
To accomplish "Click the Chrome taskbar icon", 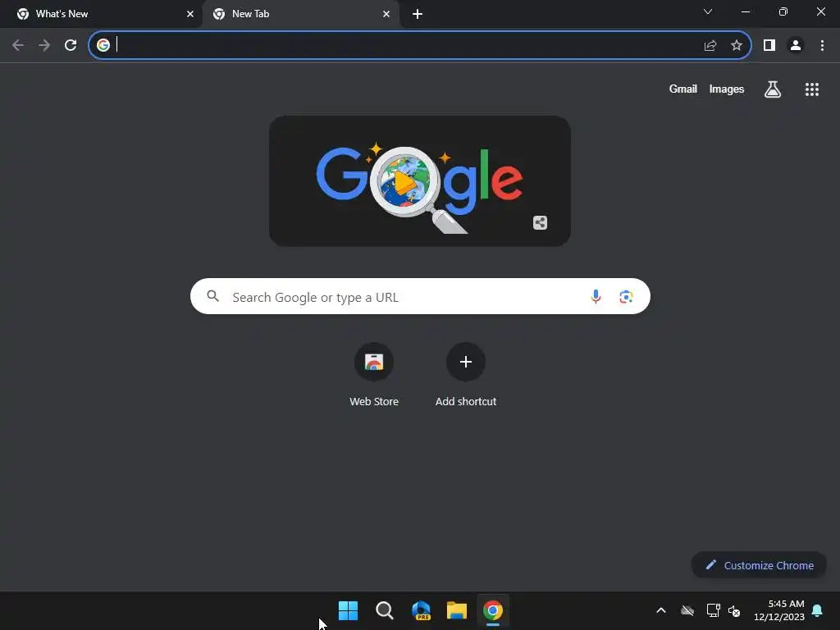I will 493,610.
